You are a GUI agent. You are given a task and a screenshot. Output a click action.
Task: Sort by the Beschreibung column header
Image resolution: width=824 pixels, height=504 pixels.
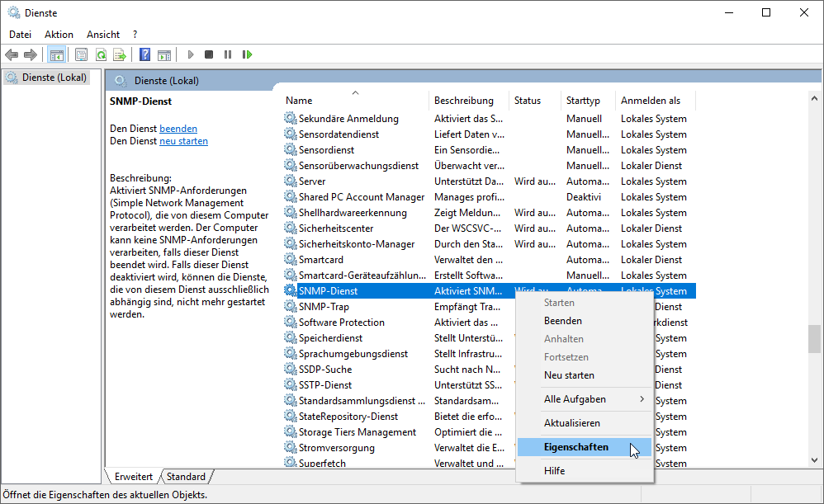tap(469, 101)
